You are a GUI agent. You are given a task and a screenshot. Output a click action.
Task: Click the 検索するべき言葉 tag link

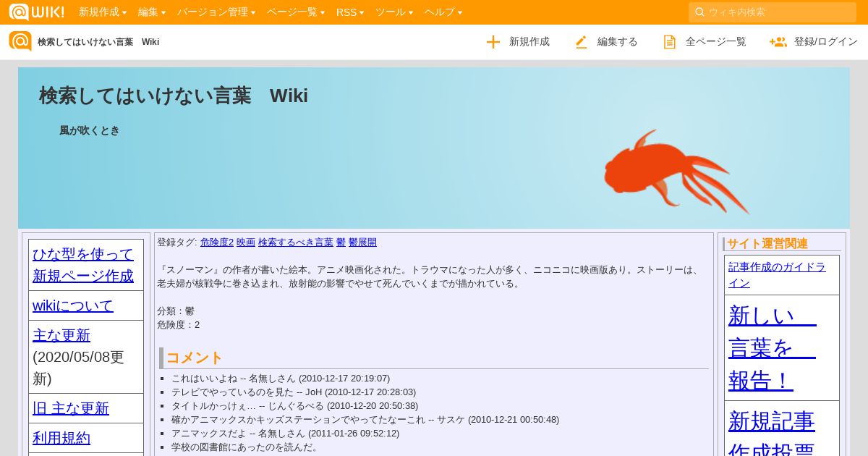pos(296,242)
